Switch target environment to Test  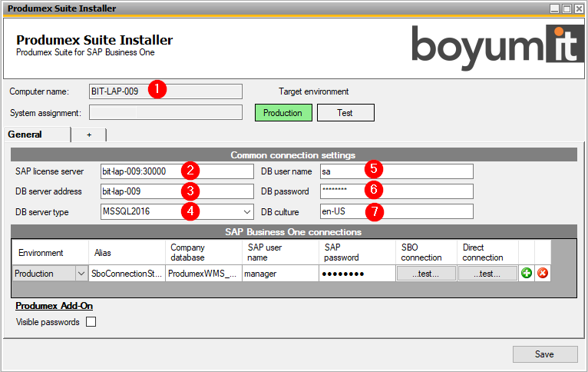point(345,113)
